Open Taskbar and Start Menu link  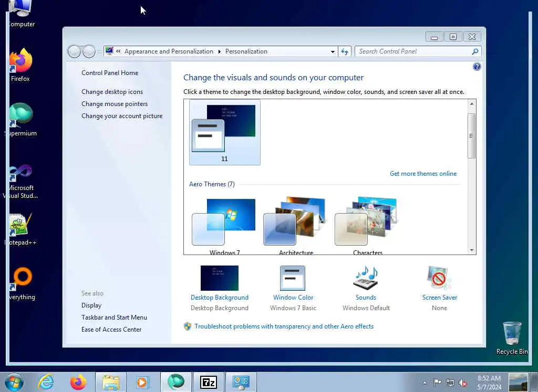[x=114, y=317]
